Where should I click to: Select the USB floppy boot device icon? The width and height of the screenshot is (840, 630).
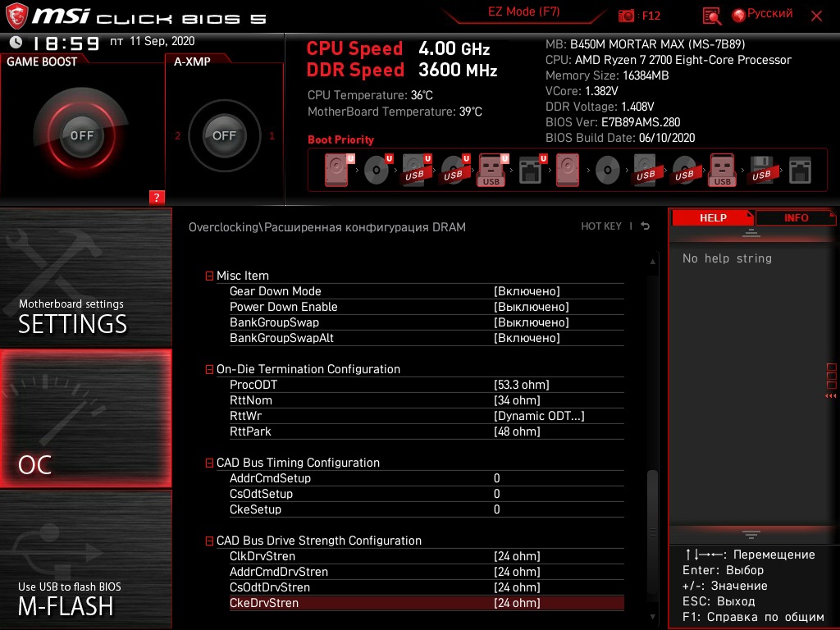[761, 170]
